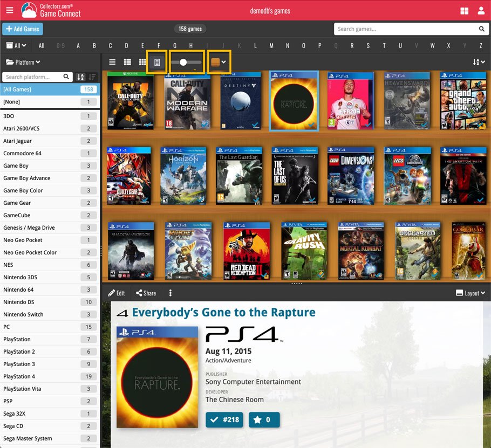Viewport: 491px width, 448px height.
Task: Select Gravity Rush cover
Action: tap(304, 251)
